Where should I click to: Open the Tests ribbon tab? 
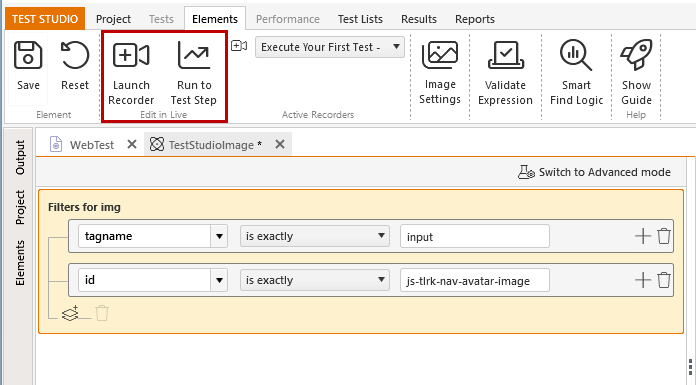[x=161, y=19]
